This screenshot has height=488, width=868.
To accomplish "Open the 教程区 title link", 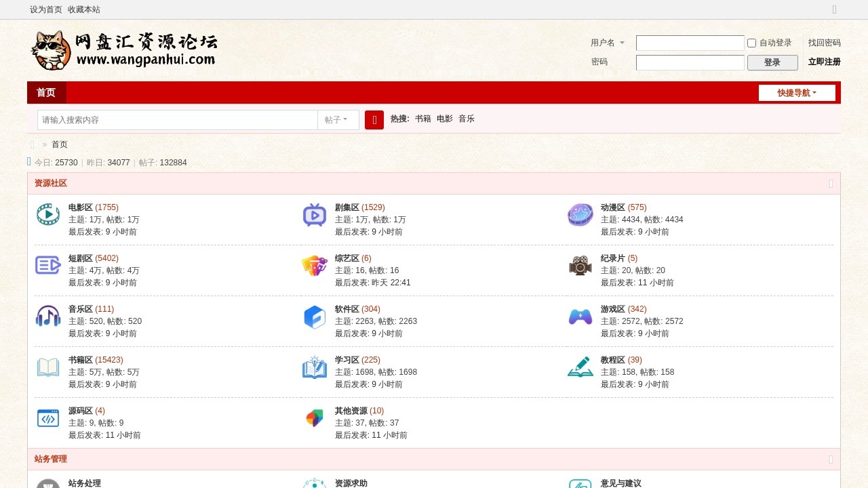I will [613, 360].
